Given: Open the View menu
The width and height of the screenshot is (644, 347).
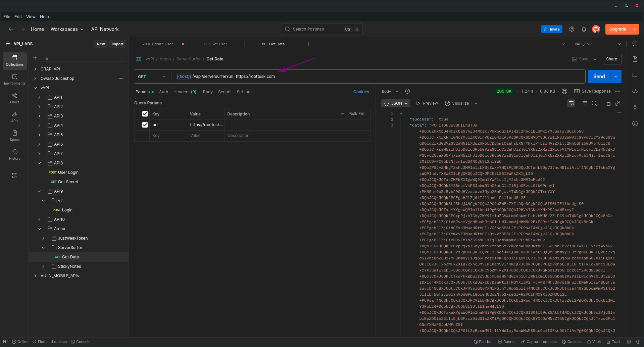Looking at the screenshot, I should (31, 16).
